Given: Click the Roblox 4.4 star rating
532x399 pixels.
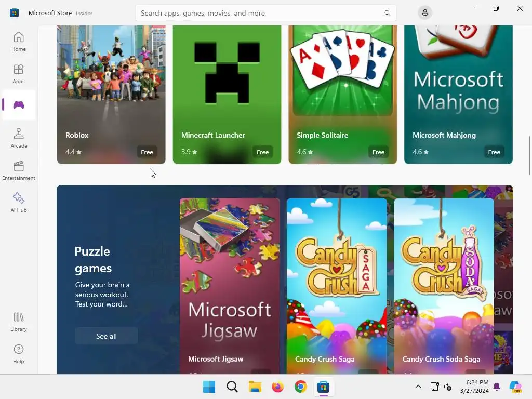Looking at the screenshot, I should tap(73, 152).
